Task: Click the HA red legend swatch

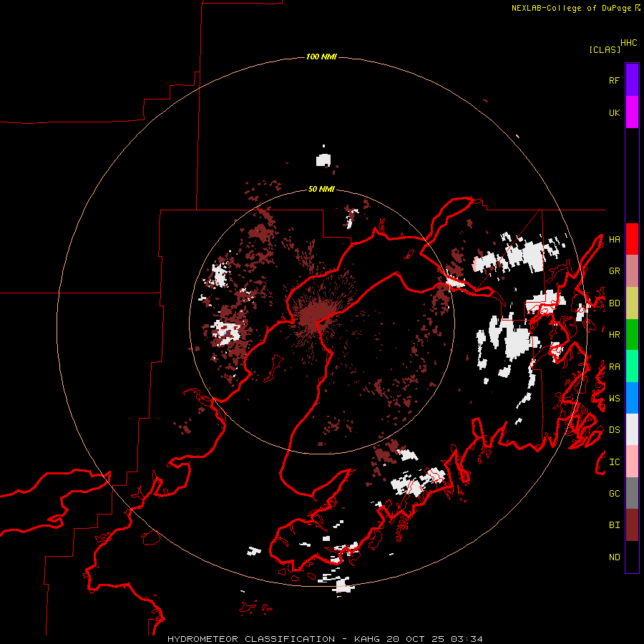Action: tap(632, 239)
